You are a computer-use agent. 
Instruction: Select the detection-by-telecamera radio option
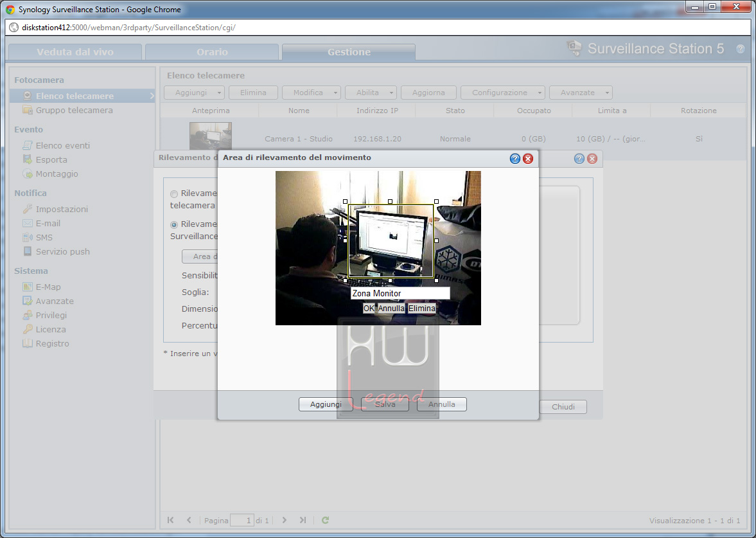(174, 194)
